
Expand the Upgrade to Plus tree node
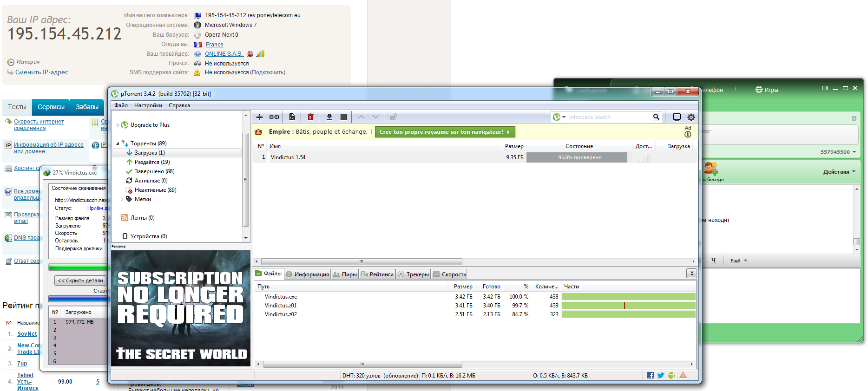coord(118,125)
